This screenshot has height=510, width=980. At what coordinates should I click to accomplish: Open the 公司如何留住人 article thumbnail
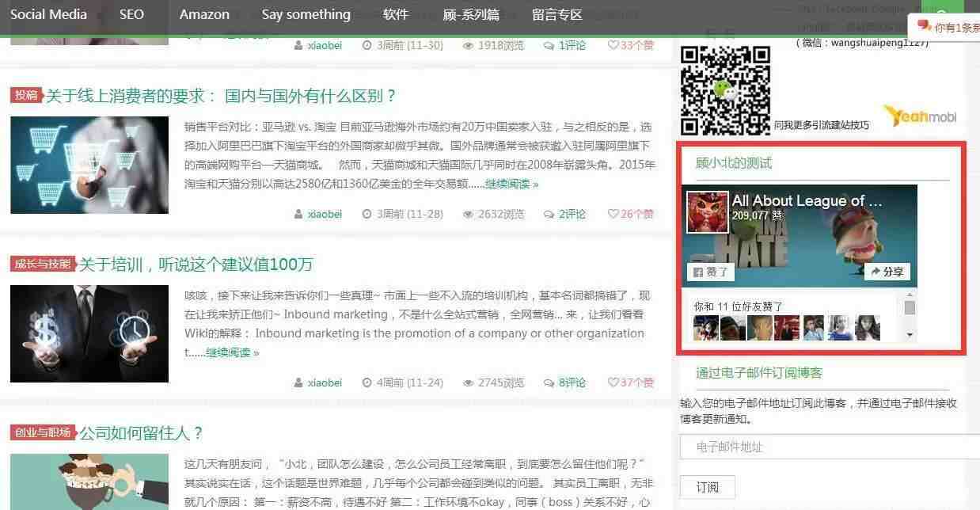point(89,481)
